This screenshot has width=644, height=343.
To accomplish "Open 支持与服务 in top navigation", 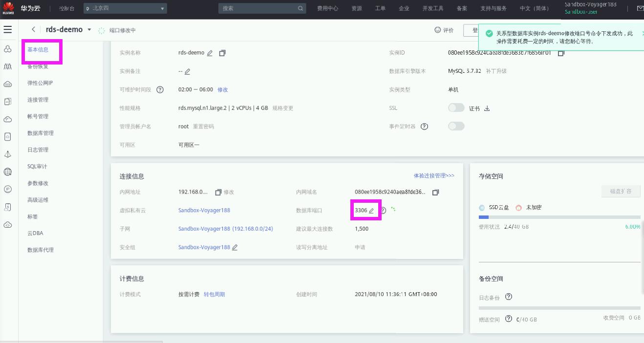I will click(x=494, y=8).
